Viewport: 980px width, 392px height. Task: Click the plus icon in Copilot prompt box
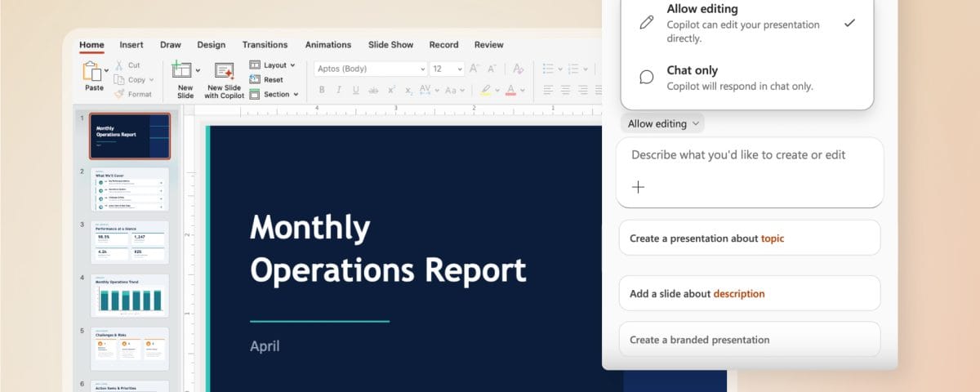tap(639, 187)
